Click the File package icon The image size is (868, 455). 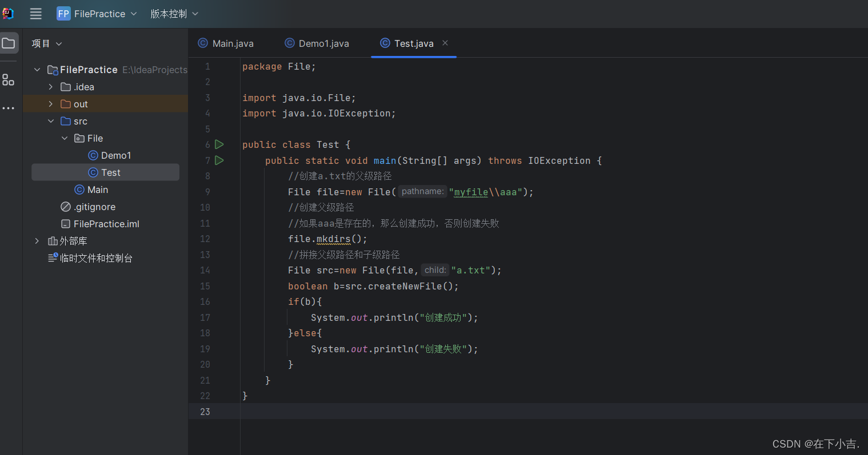click(x=79, y=138)
